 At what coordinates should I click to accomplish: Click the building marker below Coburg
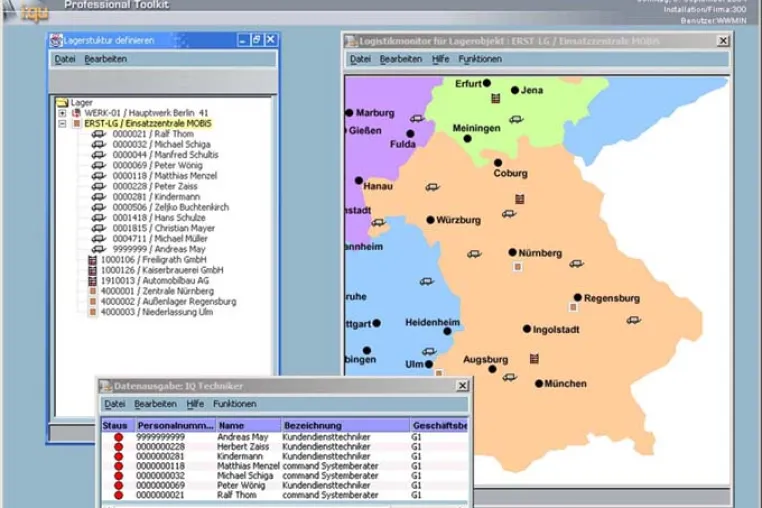coord(520,199)
